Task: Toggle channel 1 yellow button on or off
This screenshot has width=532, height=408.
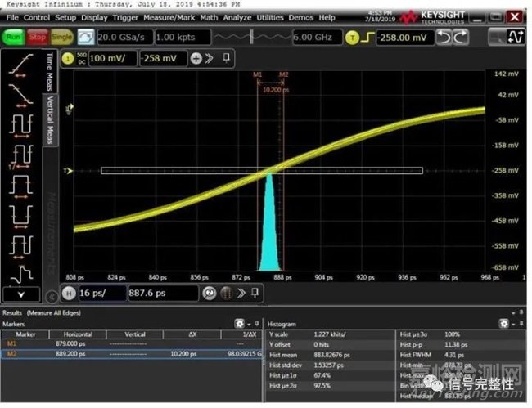Action: point(71,58)
